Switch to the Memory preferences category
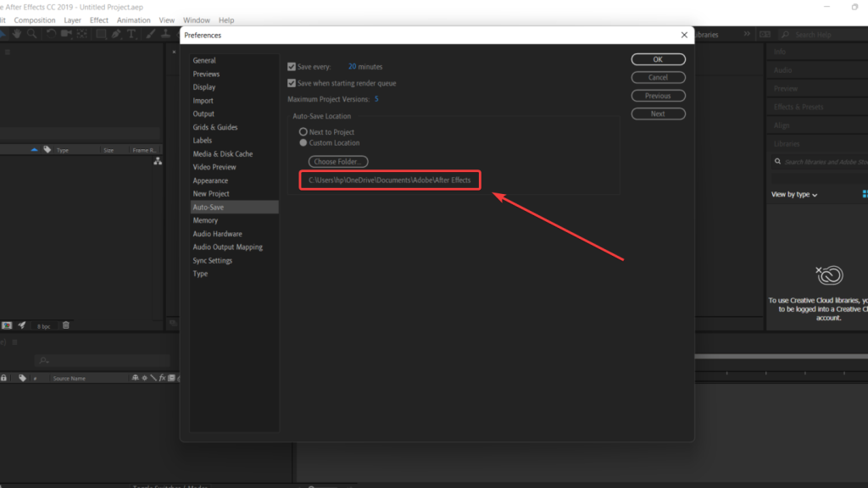Image resolution: width=868 pixels, height=488 pixels. (x=207, y=219)
